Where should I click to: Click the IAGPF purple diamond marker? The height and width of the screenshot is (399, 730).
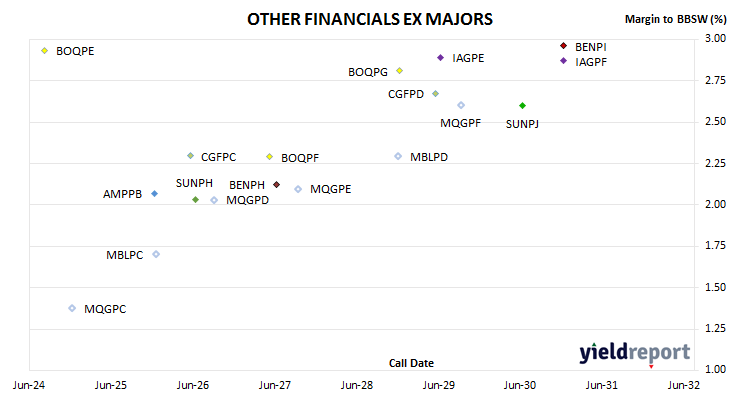coord(563,61)
